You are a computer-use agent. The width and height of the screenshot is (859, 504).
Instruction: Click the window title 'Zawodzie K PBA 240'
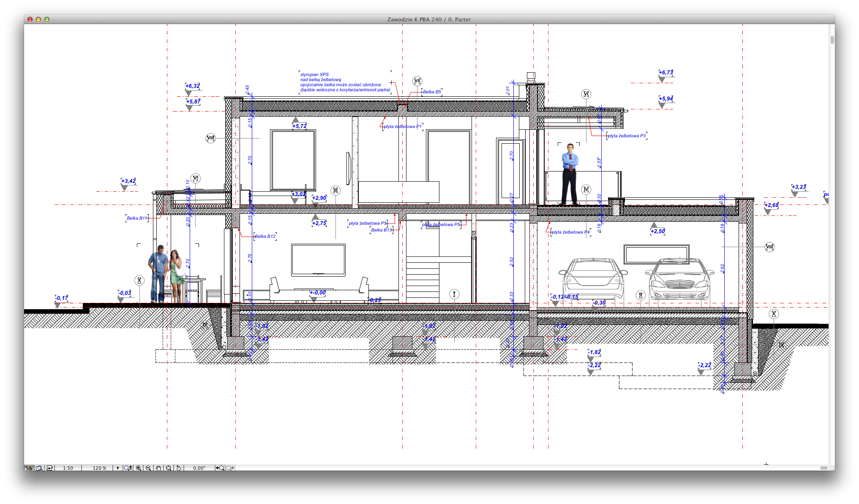pos(414,19)
